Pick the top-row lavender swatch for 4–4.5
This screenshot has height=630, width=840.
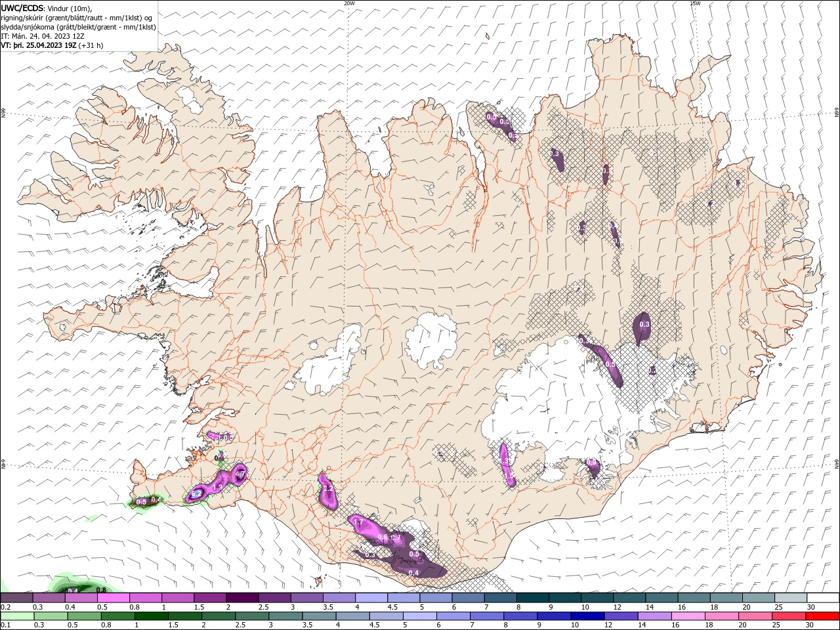point(371,597)
